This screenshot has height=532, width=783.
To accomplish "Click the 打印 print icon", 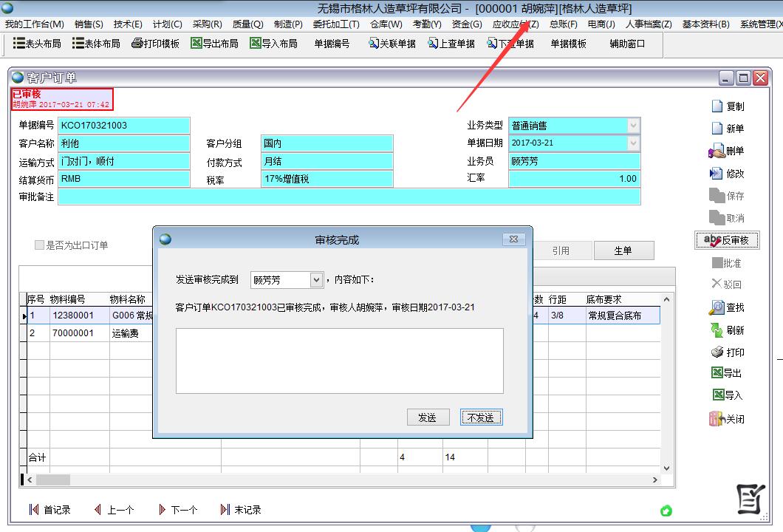I will click(717, 352).
